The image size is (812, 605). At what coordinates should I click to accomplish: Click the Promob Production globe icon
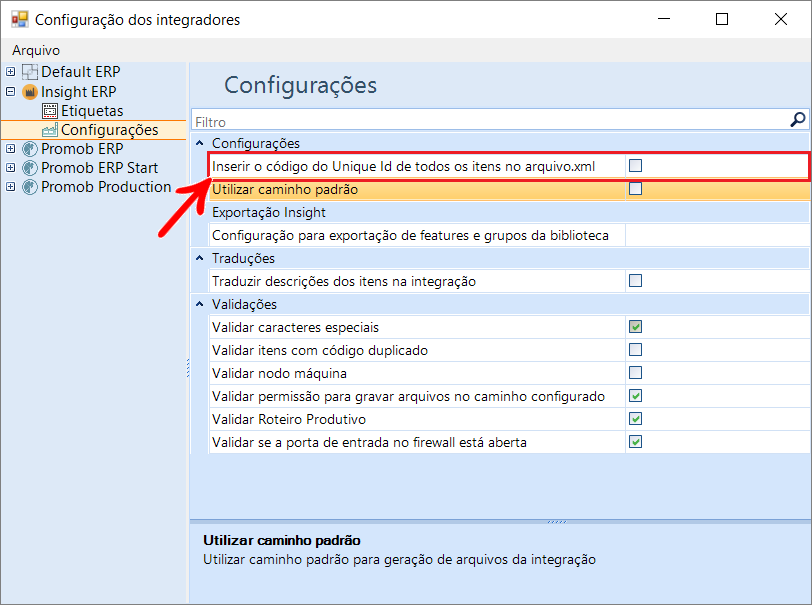30,187
